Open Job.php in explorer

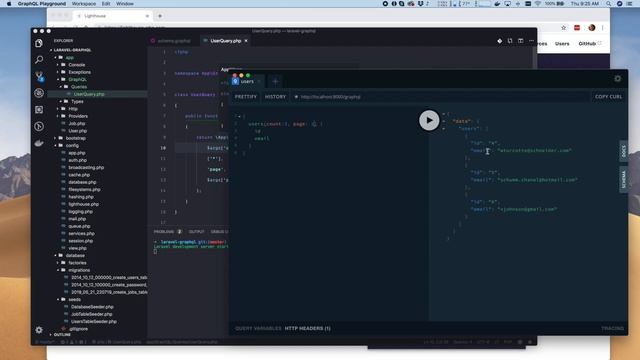77,124
